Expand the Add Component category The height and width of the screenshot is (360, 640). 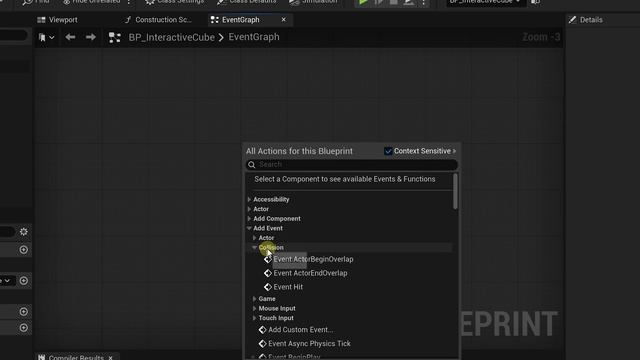[249, 219]
